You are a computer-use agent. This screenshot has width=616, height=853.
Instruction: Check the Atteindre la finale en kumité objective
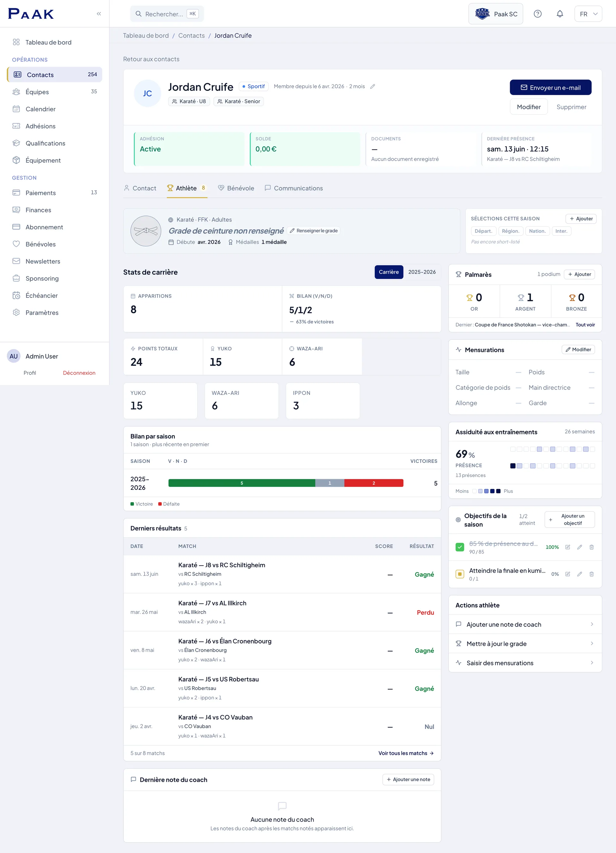pyautogui.click(x=459, y=574)
